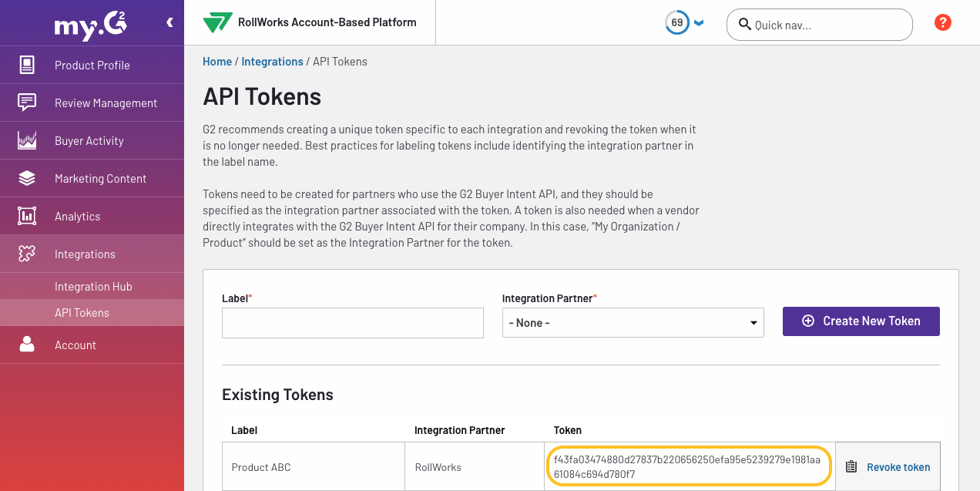Click the Revoke token link
This screenshot has height=491, width=980.
(x=898, y=467)
